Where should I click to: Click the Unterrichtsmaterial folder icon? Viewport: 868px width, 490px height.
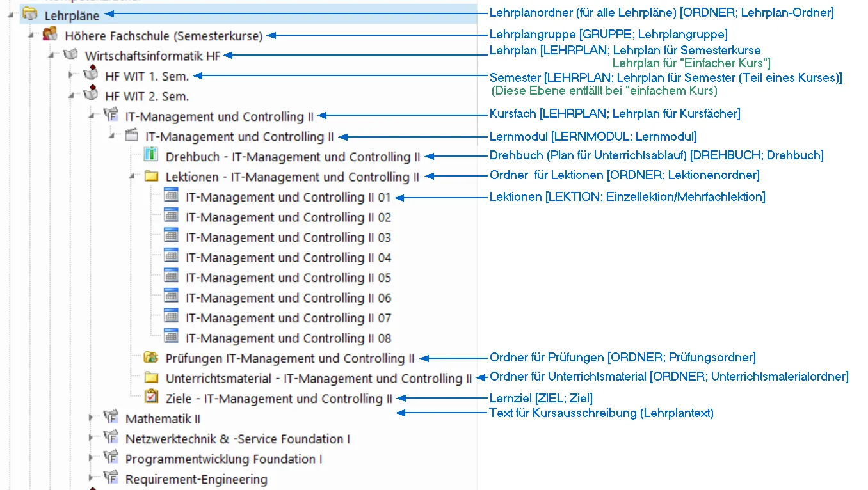pyautogui.click(x=151, y=377)
